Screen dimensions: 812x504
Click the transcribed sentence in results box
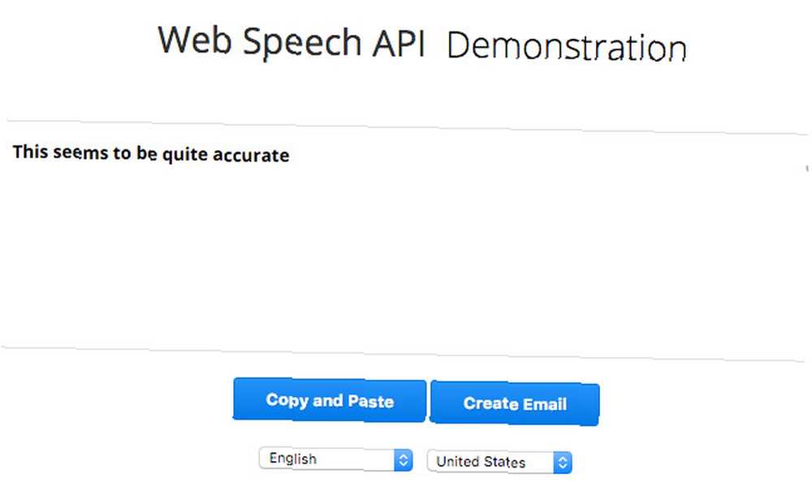pos(151,153)
